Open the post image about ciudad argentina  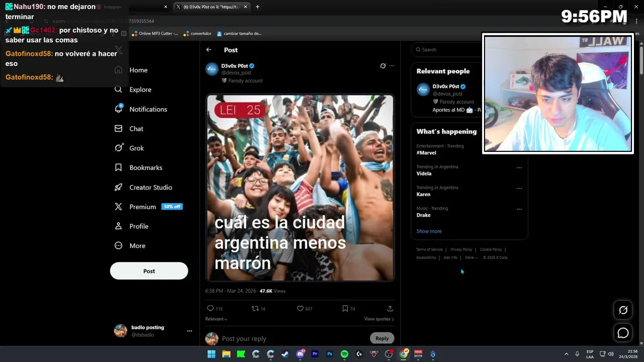(300, 188)
